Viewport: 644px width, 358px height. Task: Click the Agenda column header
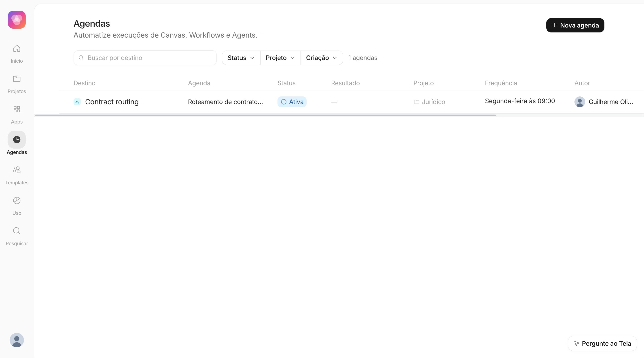(199, 83)
